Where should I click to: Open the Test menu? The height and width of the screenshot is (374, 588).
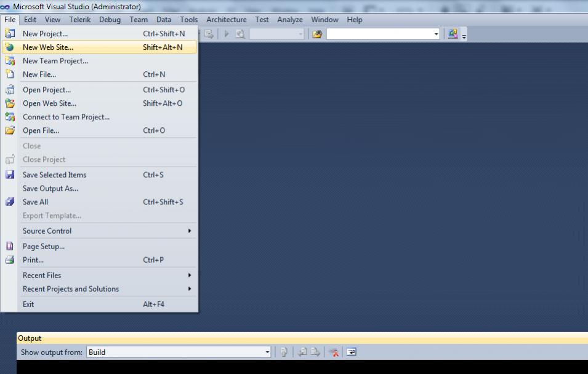(x=262, y=20)
